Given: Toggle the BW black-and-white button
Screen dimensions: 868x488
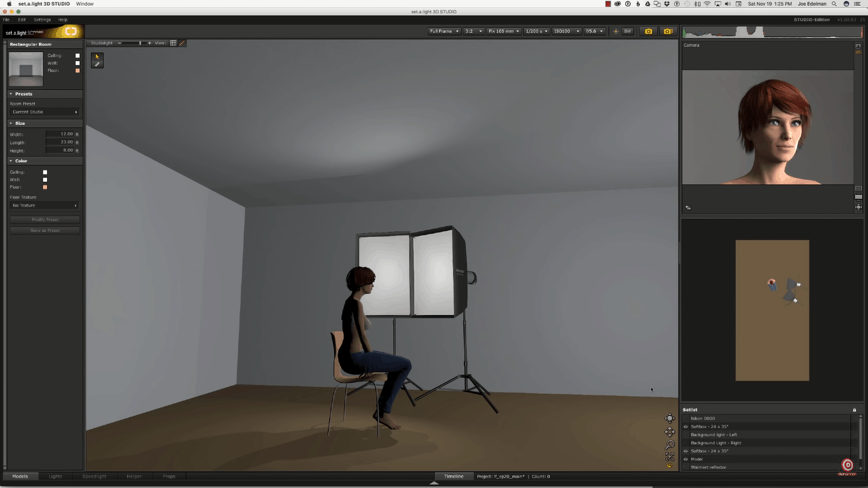Looking at the screenshot, I should coord(628,31).
